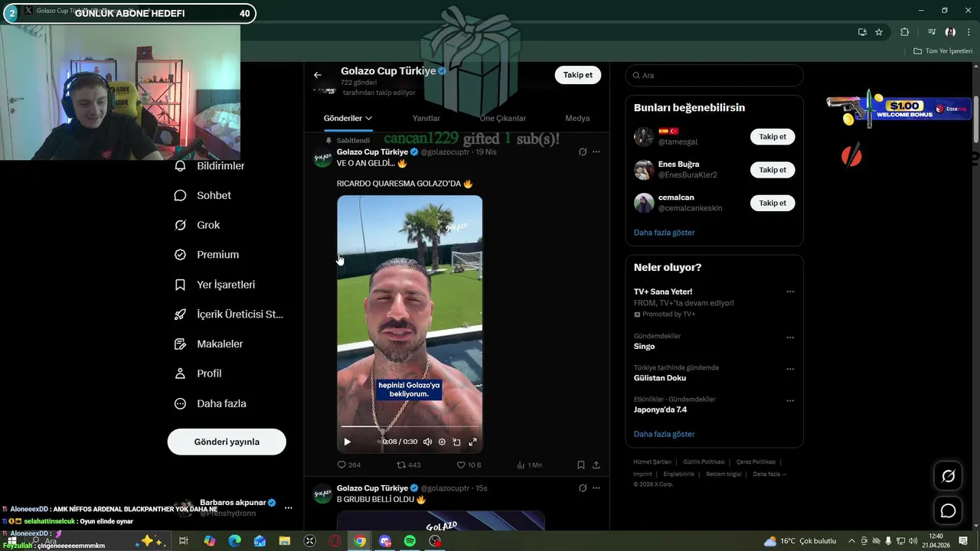This screenshot has height=551, width=980.
Task: Open Makaleler articles
Action: tap(209, 344)
